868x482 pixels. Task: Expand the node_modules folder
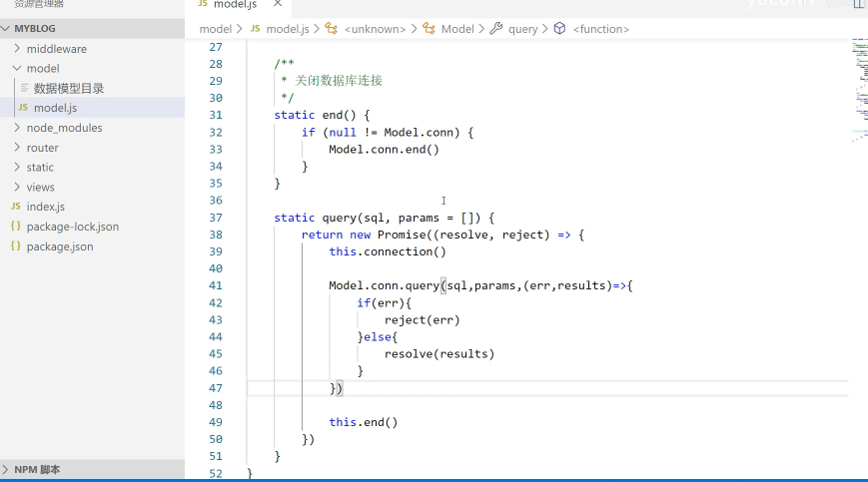tap(17, 128)
